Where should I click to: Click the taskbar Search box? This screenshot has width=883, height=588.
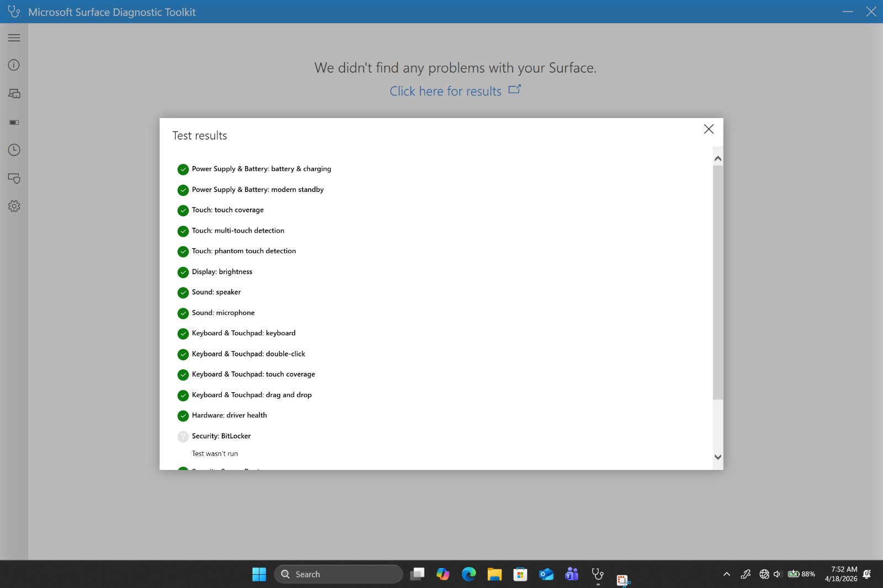339,574
